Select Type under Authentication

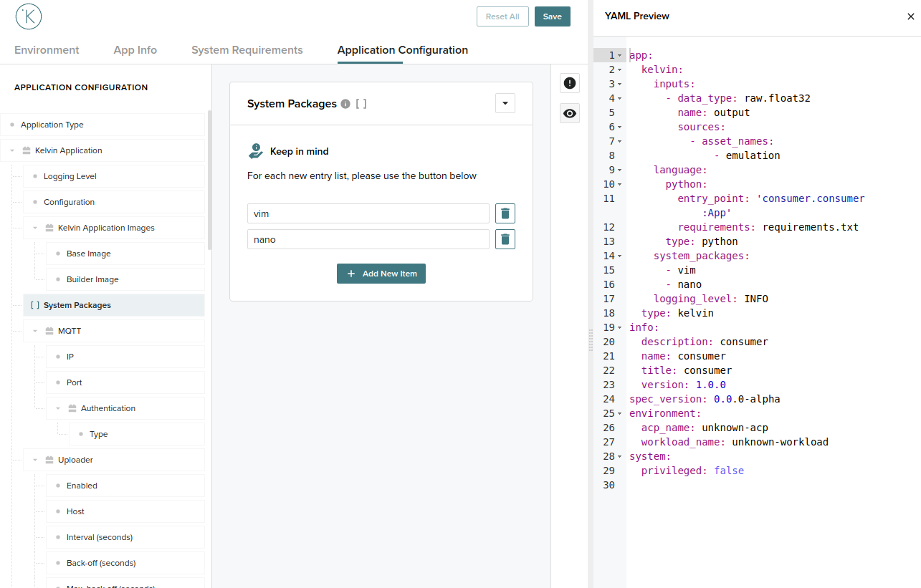click(137, 434)
